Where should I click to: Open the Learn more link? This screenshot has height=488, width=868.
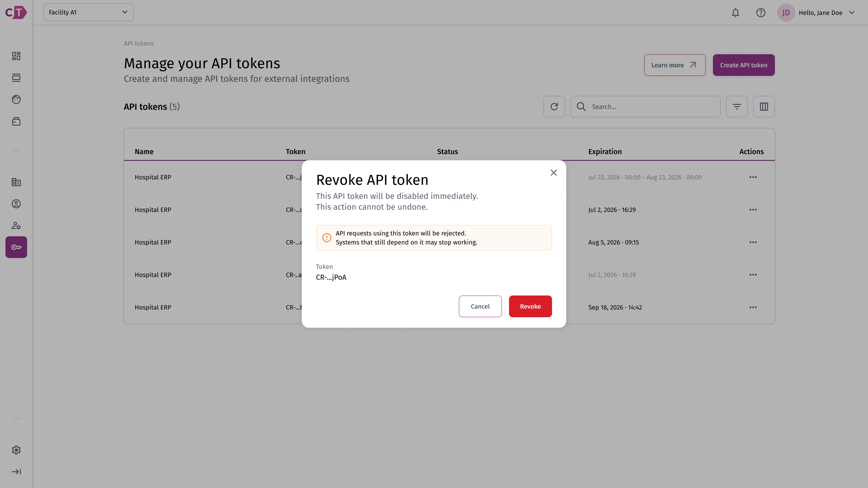pyautogui.click(x=675, y=65)
